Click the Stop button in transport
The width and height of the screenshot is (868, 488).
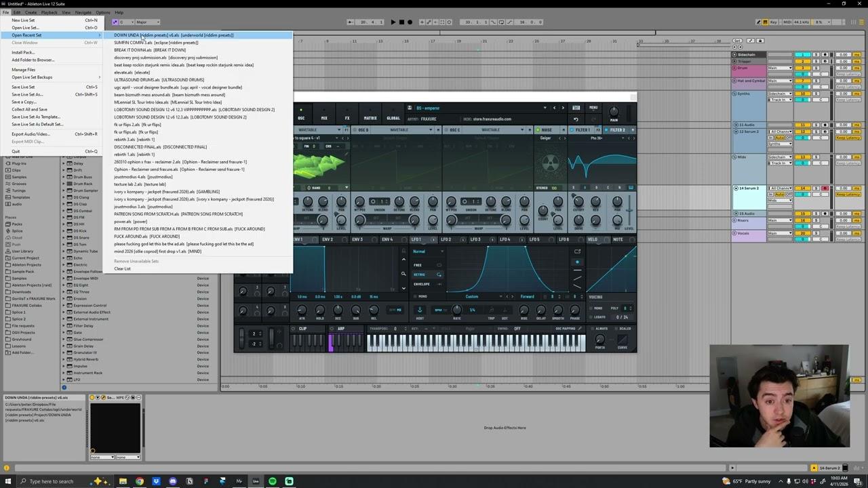(401, 22)
